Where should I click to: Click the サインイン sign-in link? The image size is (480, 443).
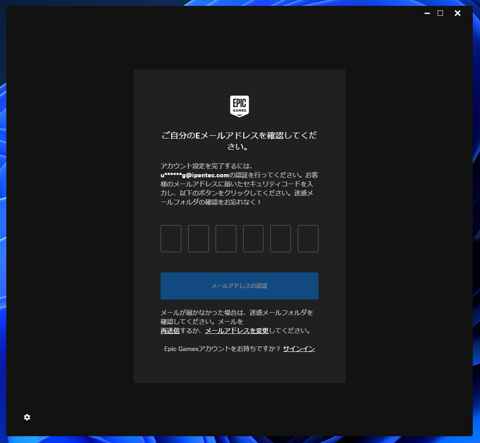pyautogui.click(x=299, y=349)
